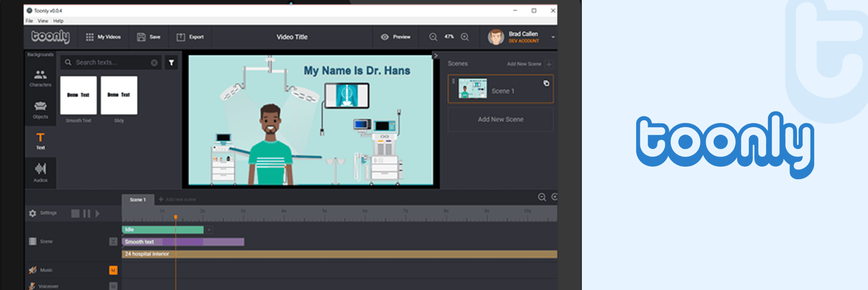Expand the account dropdown arrow
Screen dimensions: 868x290
[x=553, y=37]
